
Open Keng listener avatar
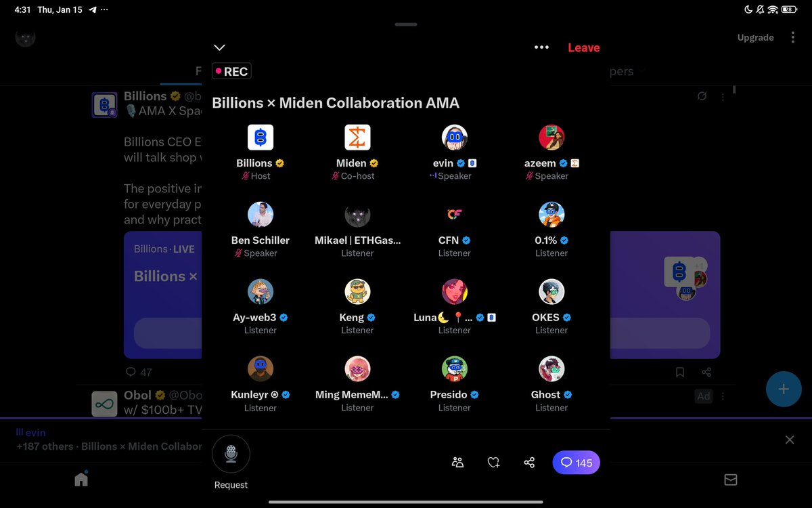coord(357,292)
